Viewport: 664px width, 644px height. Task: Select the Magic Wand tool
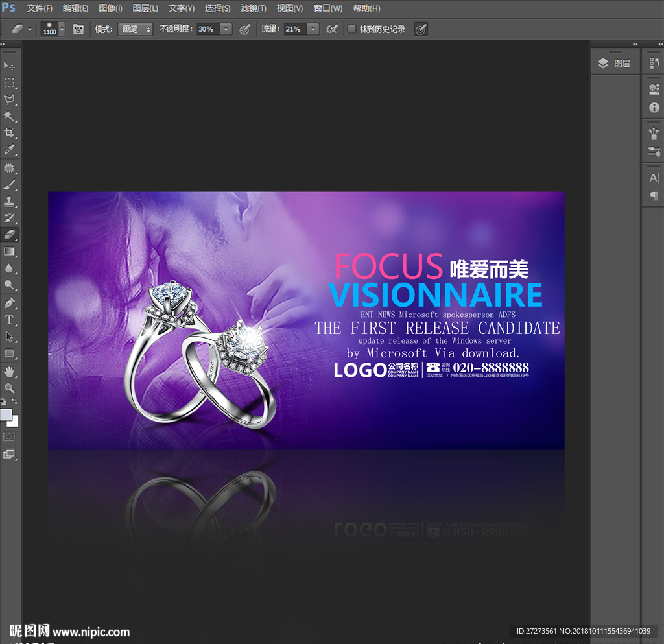tap(10, 116)
